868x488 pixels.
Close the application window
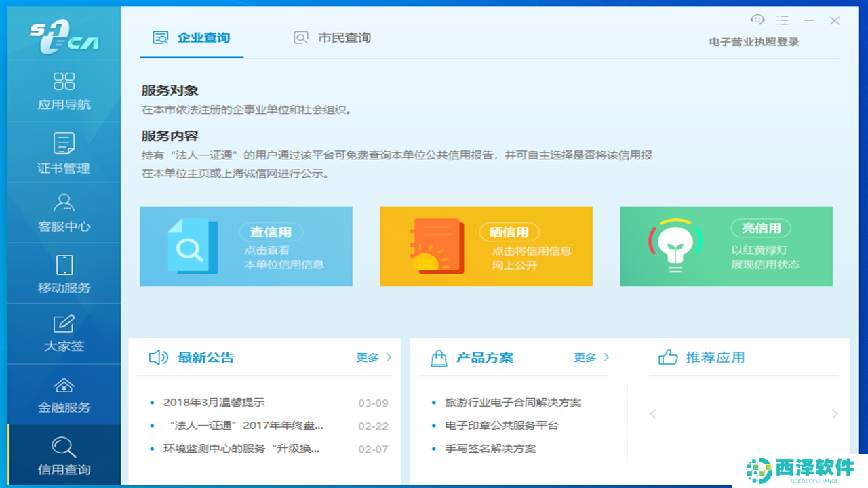pyautogui.click(x=835, y=20)
